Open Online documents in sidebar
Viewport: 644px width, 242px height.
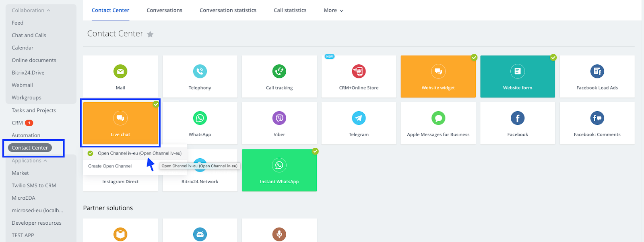[34, 60]
